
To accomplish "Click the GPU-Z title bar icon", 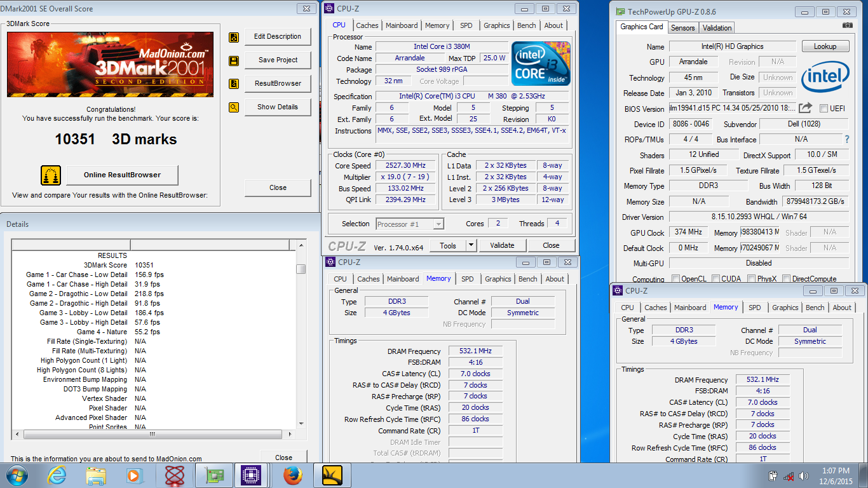I will click(620, 11).
